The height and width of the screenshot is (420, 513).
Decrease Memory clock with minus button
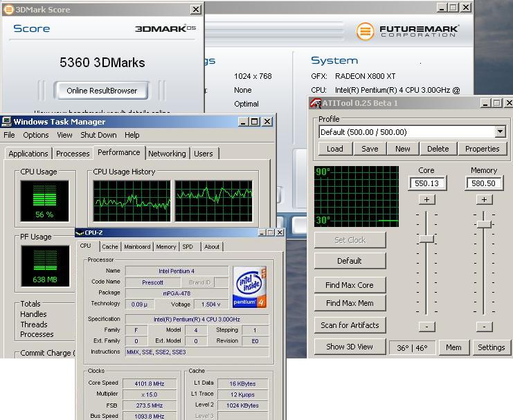tap(484, 327)
